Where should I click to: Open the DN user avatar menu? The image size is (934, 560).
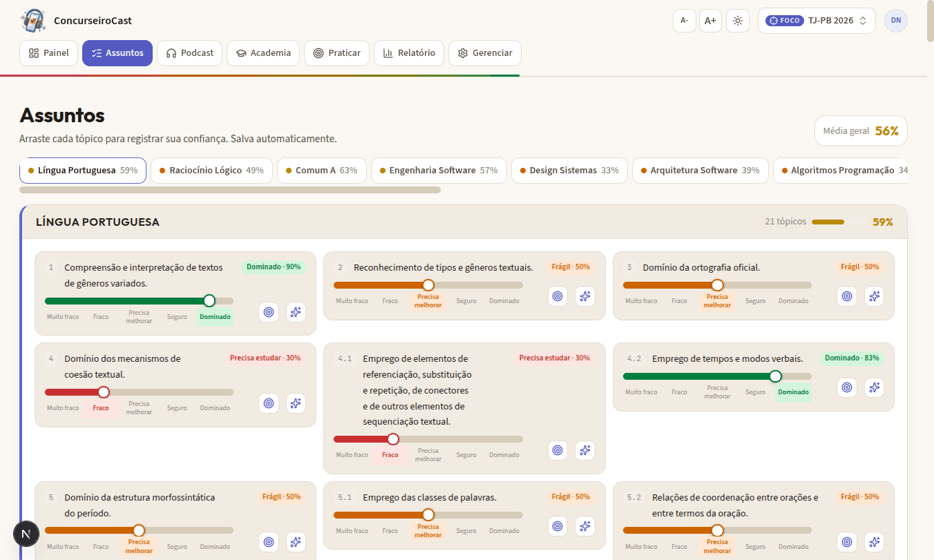click(x=896, y=21)
